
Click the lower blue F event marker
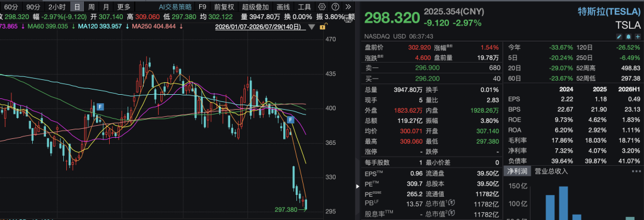[x=291, y=120]
